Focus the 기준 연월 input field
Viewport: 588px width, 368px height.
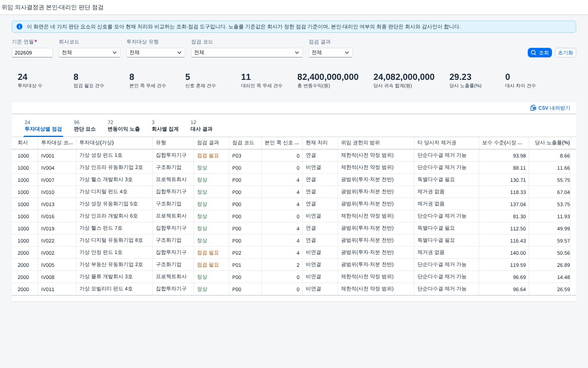[x=32, y=53]
